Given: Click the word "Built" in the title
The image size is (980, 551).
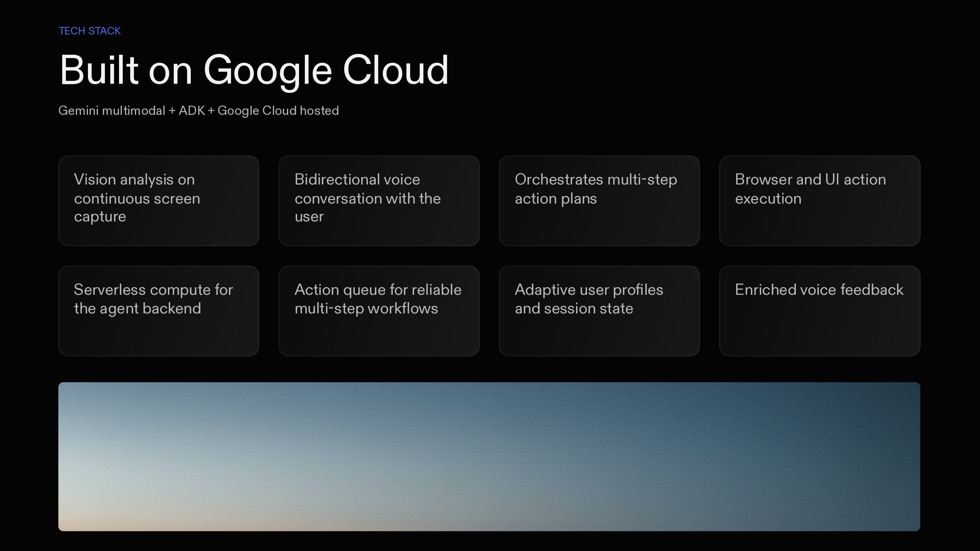Looking at the screenshot, I should click(x=99, y=70).
